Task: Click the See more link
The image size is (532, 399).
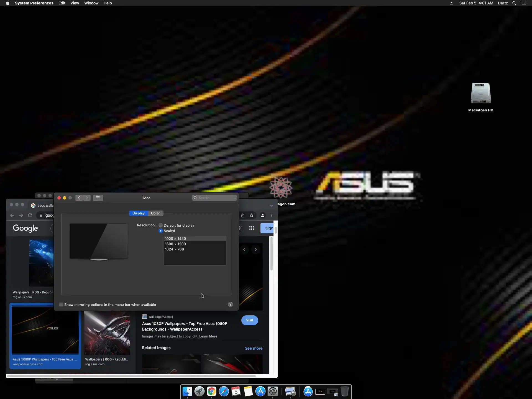Action: pos(254,348)
